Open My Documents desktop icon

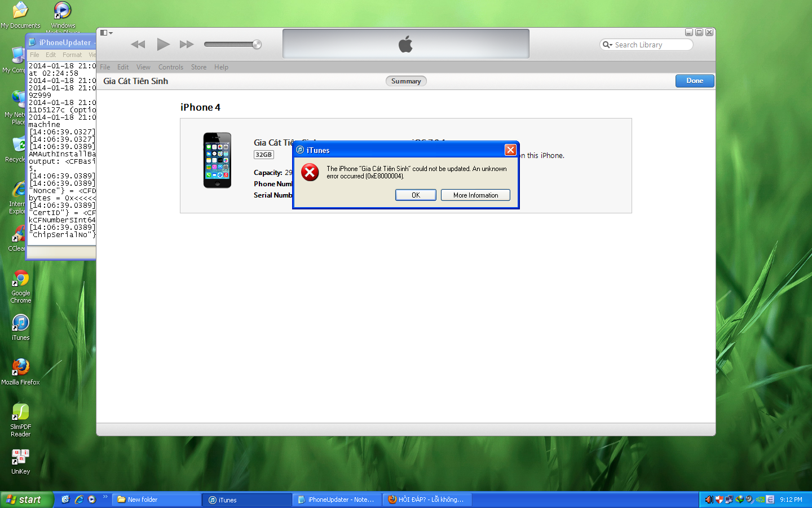point(20,15)
